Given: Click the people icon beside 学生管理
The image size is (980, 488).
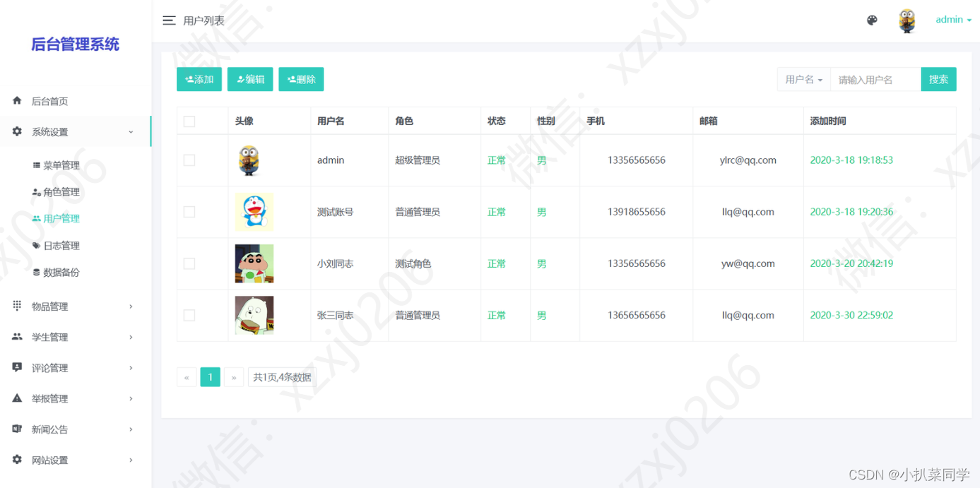Looking at the screenshot, I should pos(17,337).
